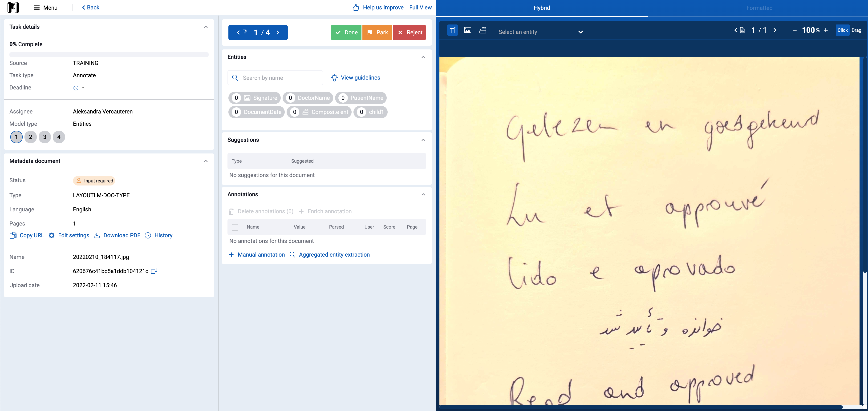
Task: Copy the document ID with copy icon
Action: [x=154, y=271]
